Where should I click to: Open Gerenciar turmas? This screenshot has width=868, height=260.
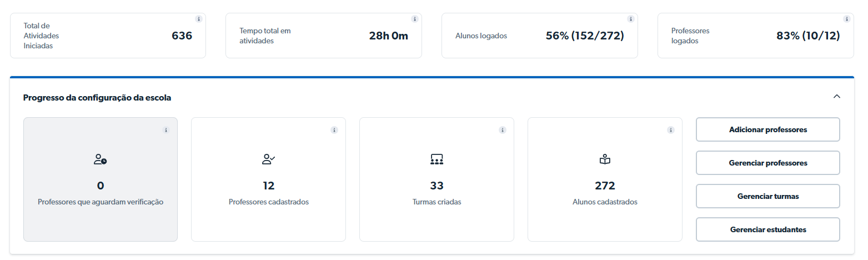(x=767, y=196)
